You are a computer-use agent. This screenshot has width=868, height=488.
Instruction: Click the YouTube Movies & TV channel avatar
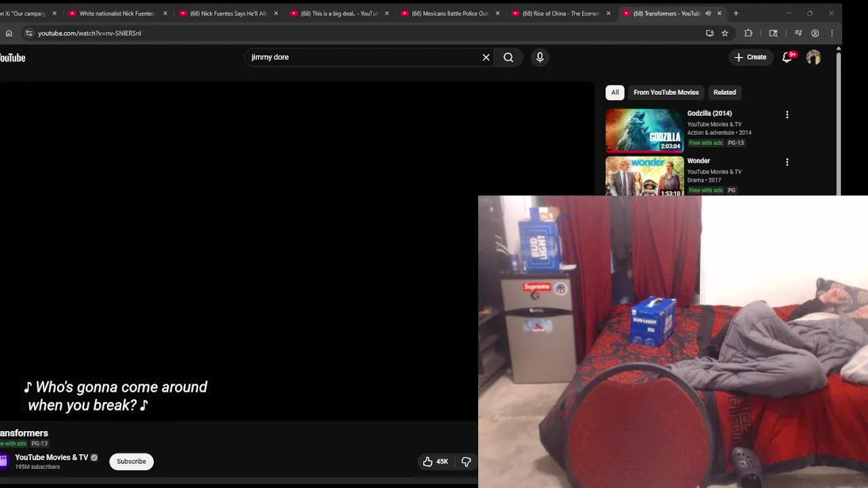[3, 462]
